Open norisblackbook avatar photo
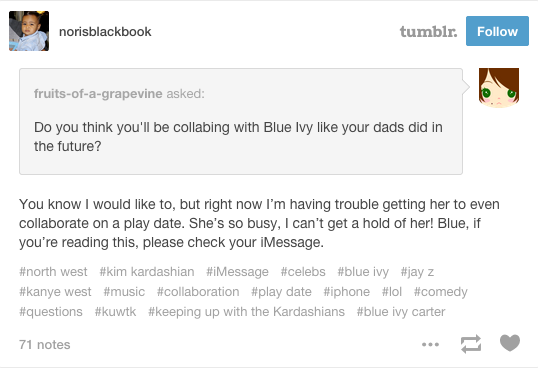 pyautogui.click(x=29, y=31)
